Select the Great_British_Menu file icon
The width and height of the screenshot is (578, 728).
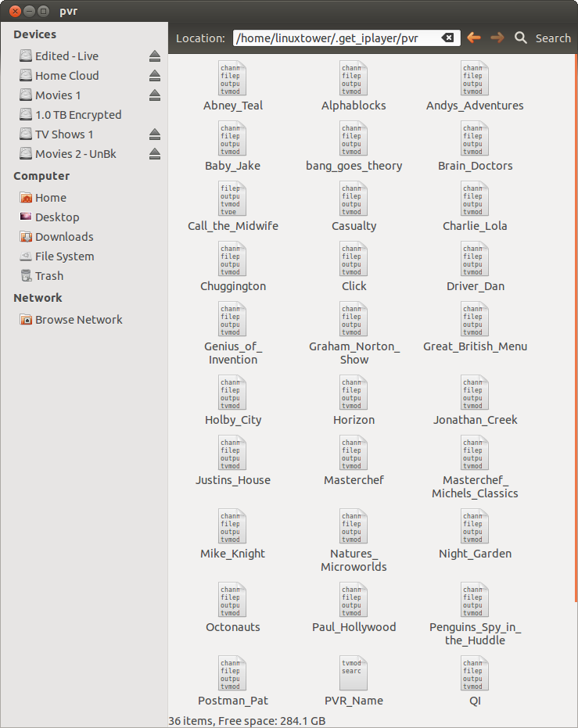[475, 319]
